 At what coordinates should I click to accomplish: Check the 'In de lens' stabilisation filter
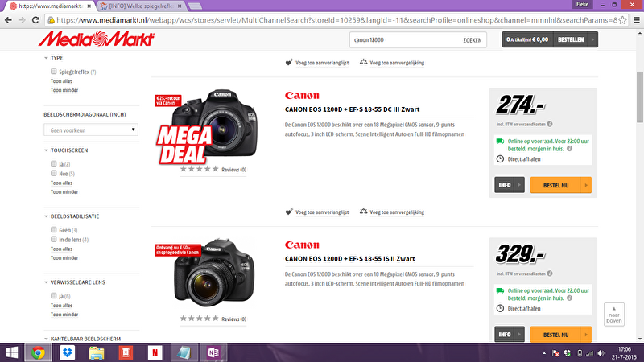54,239
